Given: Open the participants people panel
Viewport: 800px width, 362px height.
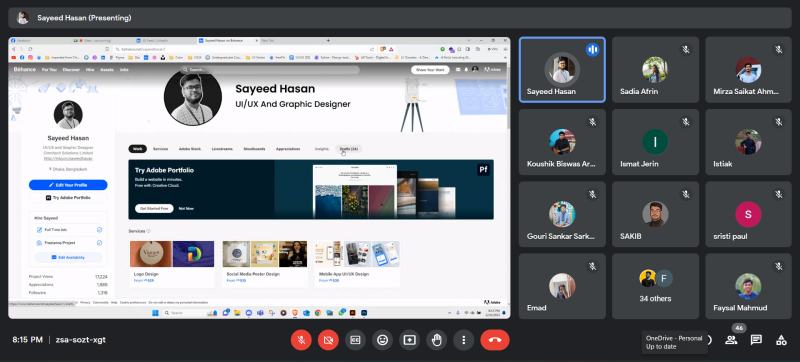Looking at the screenshot, I should click(731, 340).
